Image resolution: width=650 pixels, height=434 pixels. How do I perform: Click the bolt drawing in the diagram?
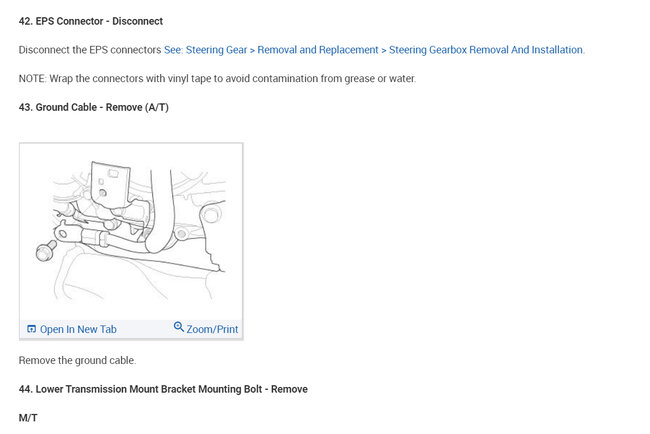coord(45,250)
